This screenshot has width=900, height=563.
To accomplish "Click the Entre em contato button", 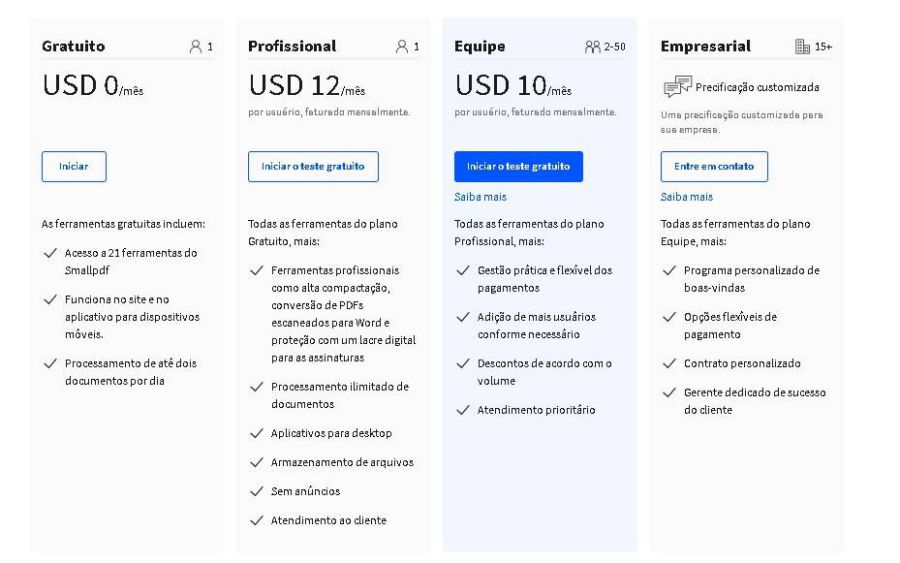I will click(714, 166).
